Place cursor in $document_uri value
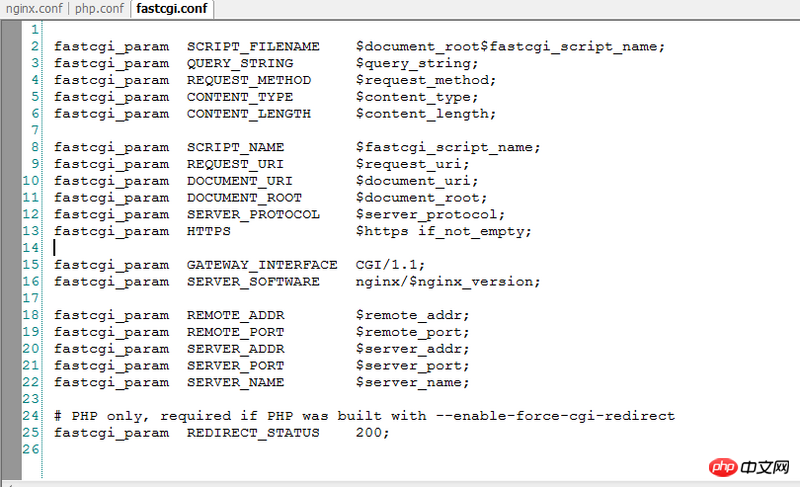Viewport: 800px width, 487px height. [x=417, y=181]
